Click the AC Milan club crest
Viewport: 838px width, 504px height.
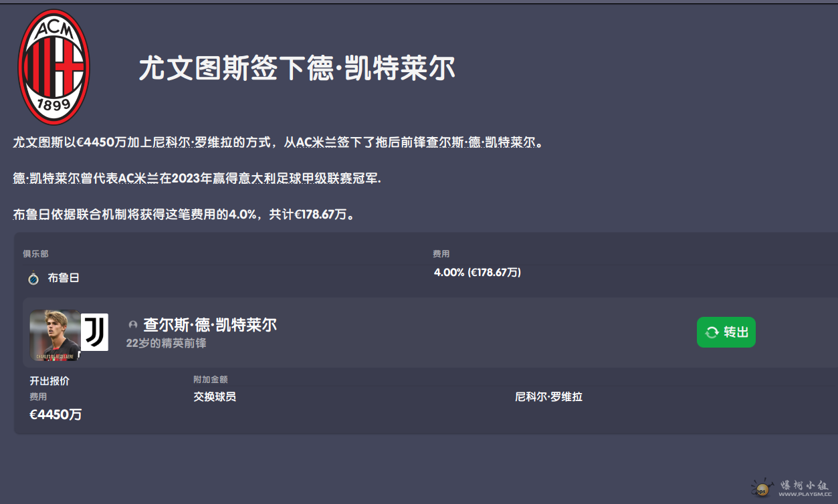[x=54, y=68]
